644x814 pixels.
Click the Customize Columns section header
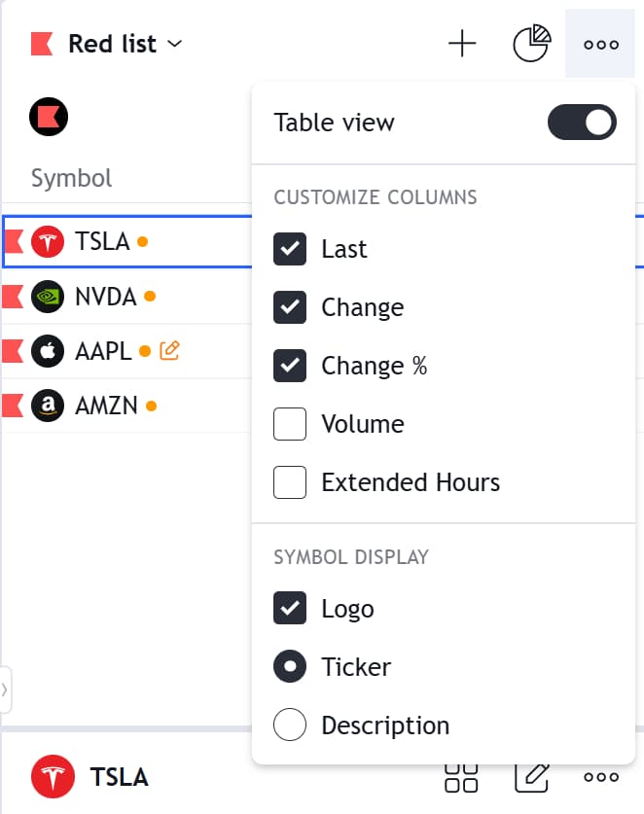click(375, 197)
